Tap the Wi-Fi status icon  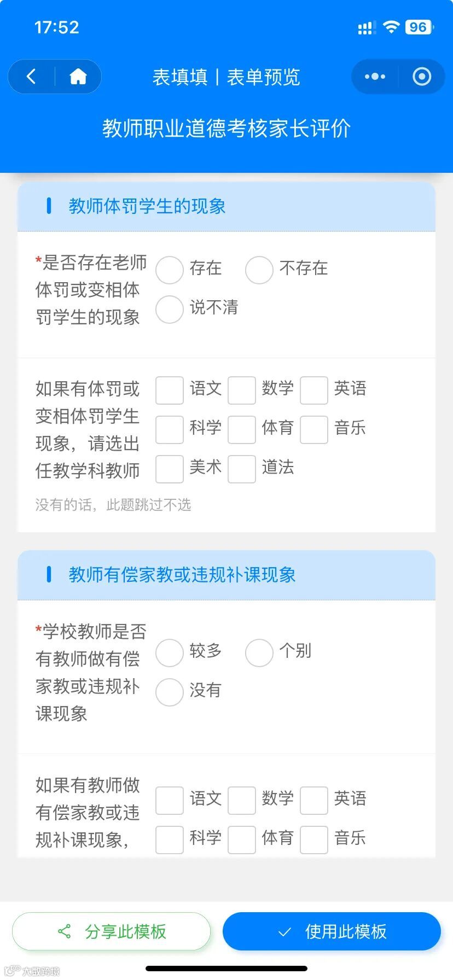(x=391, y=27)
